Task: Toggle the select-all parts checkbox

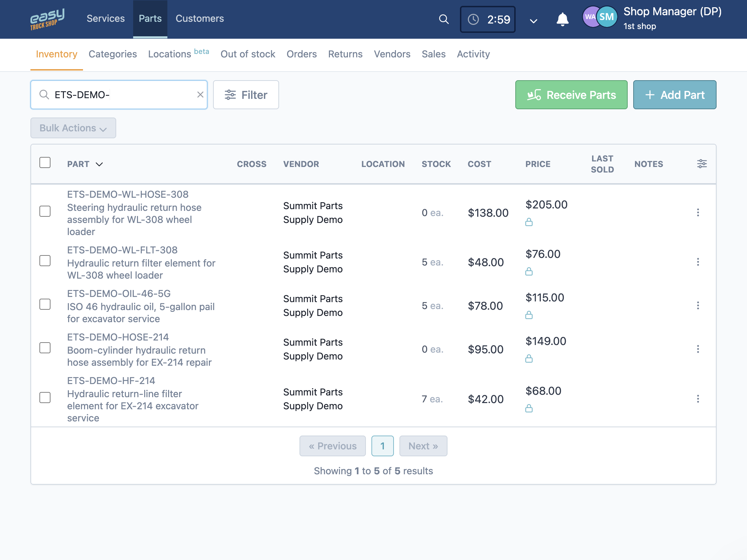Action: 45,162
